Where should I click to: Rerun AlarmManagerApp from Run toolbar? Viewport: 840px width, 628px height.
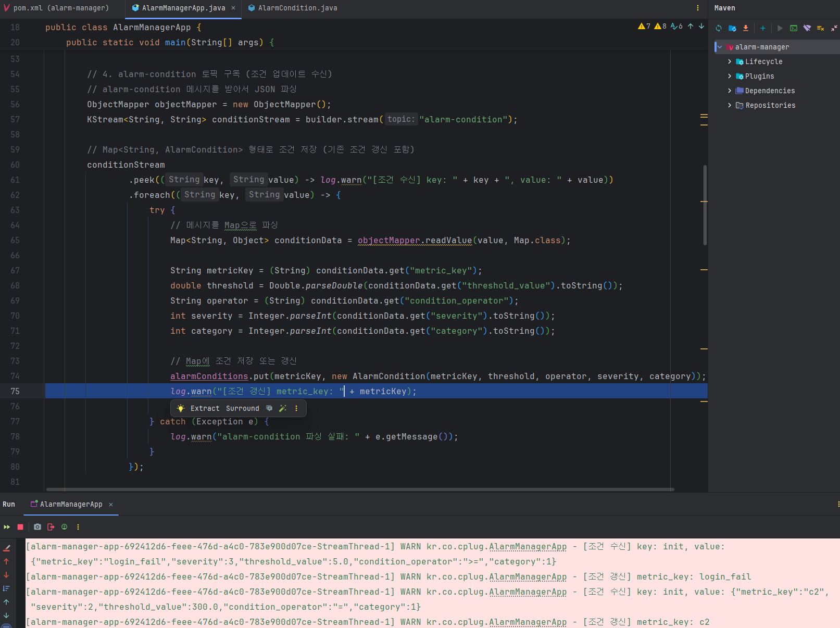[x=7, y=527]
